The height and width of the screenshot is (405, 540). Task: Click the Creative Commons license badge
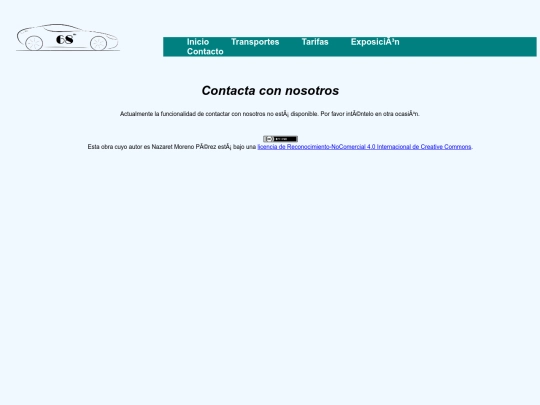point(280,139)
